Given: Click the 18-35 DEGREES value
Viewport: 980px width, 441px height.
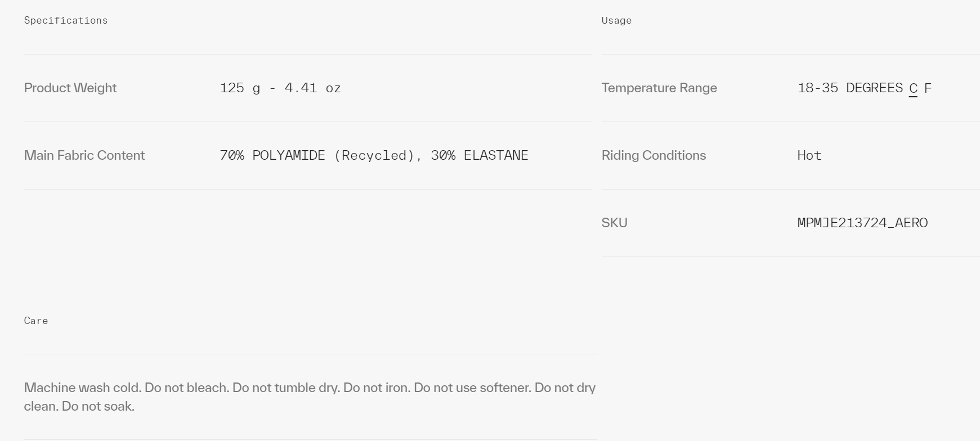Looking at the screenshot, I should 850,88.
